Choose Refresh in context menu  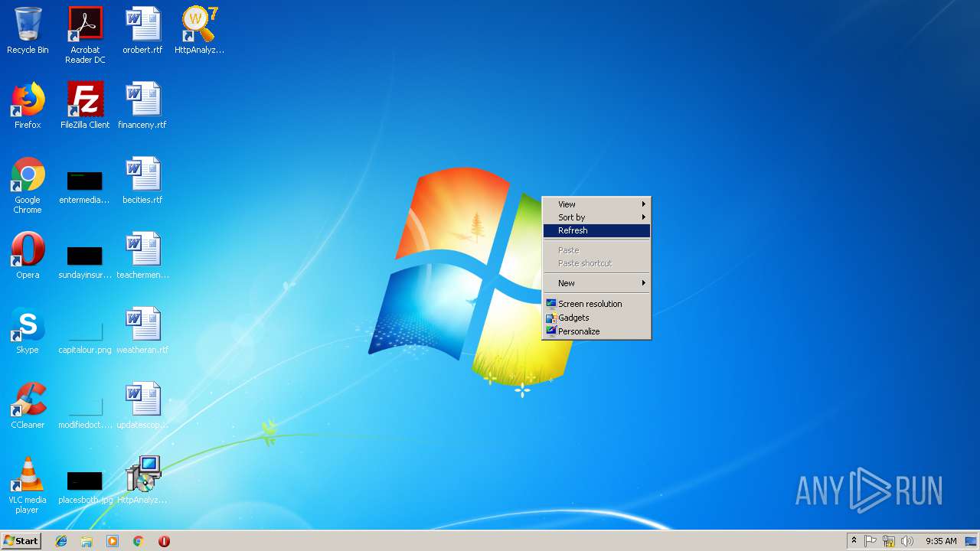(x=596, y=230)
